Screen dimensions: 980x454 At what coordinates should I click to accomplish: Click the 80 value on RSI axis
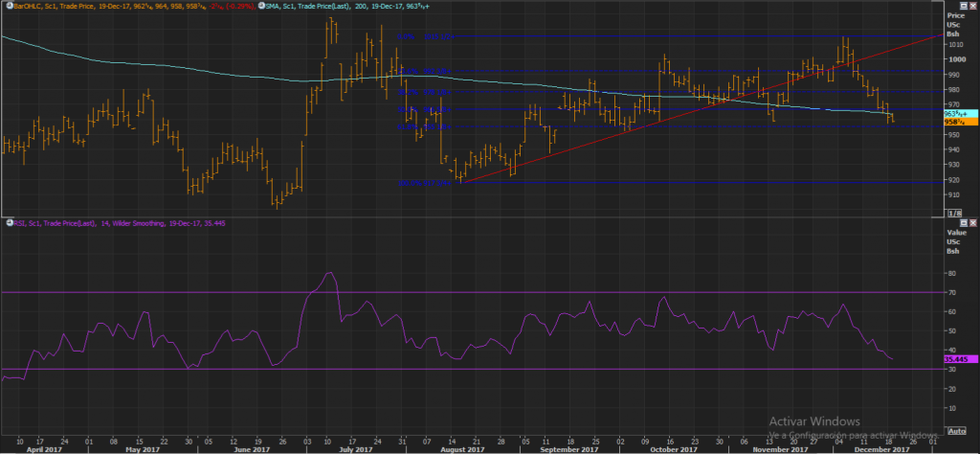[x=952, y=273]
